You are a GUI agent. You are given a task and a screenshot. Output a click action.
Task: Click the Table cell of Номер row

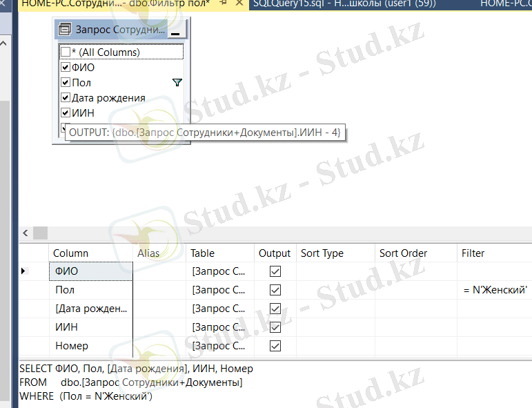click(x=220, y=346)
